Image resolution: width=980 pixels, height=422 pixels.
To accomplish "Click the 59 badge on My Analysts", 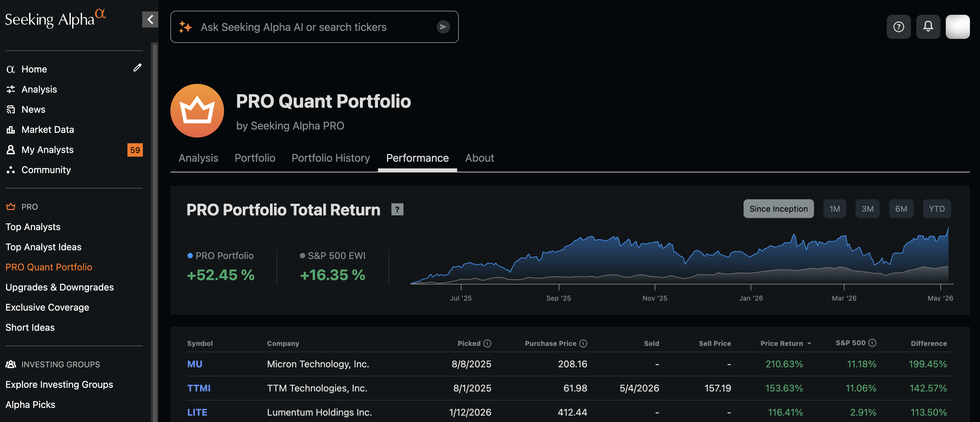I will 135,150.
